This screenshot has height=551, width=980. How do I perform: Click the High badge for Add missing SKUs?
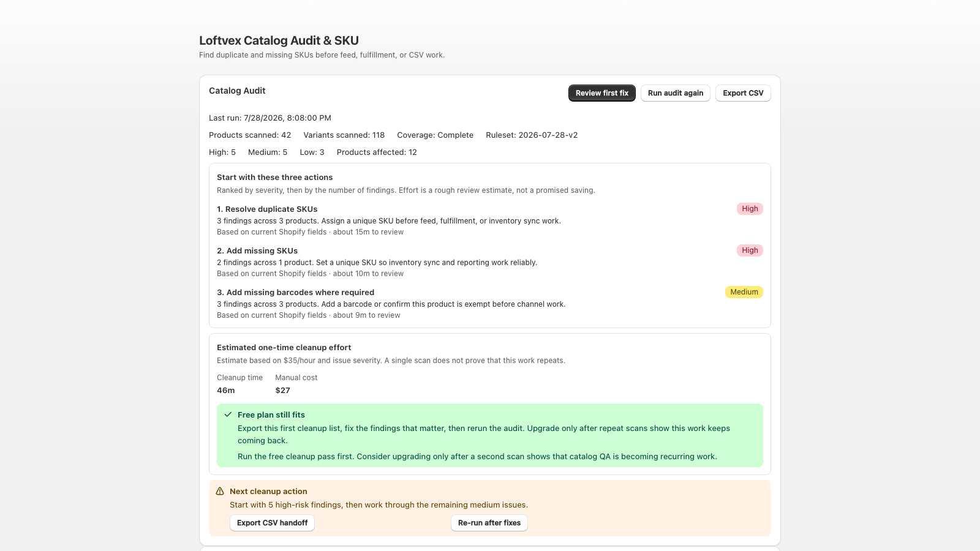coord(750,250)
